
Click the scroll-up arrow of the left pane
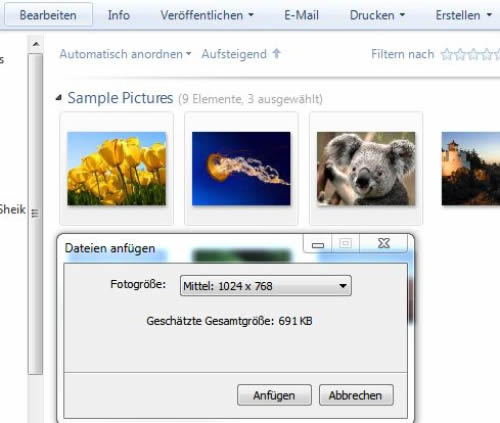point(36,44)
